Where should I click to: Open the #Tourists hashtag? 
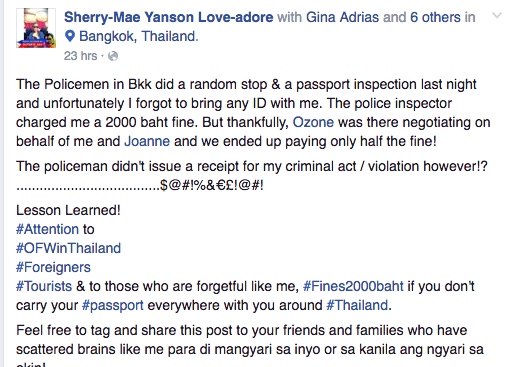[x=44, y=286]
